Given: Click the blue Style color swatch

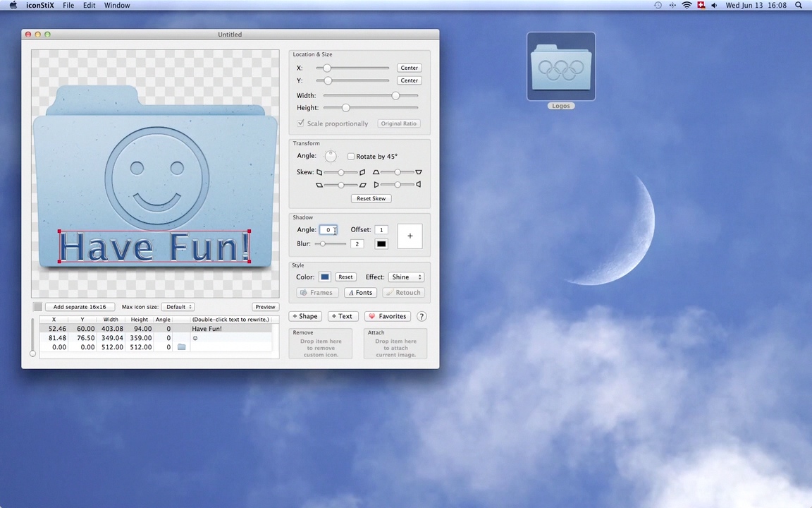Looking at the screenshot, I should click(324, 277).
